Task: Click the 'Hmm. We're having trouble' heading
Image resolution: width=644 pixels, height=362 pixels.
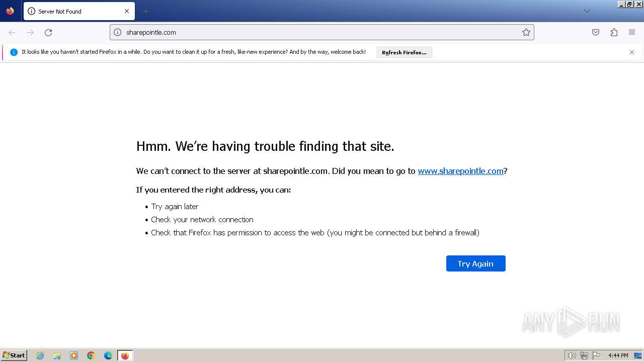Action: [265, 146]
